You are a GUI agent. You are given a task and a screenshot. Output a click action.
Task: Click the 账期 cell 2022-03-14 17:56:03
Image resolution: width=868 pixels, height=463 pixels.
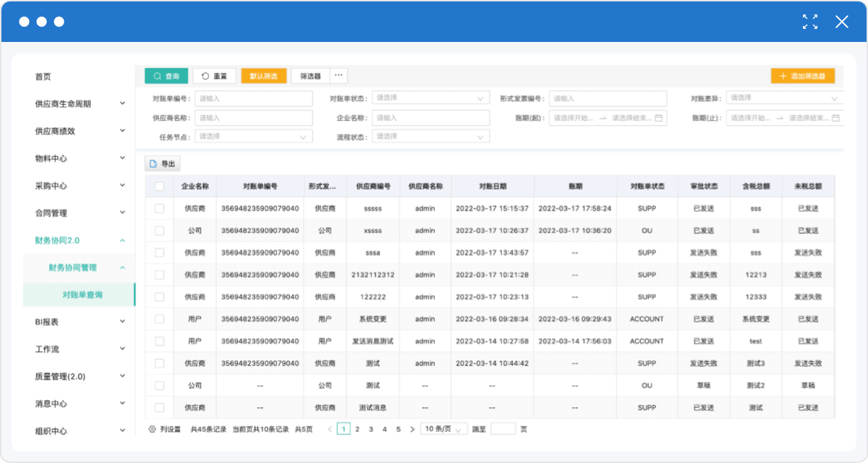click(575, 341)
